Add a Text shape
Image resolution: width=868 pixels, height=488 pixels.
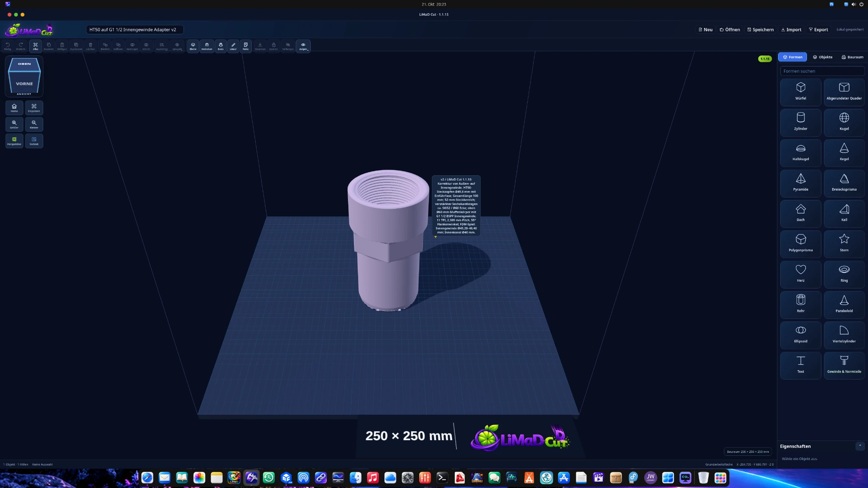pos(801,366)
